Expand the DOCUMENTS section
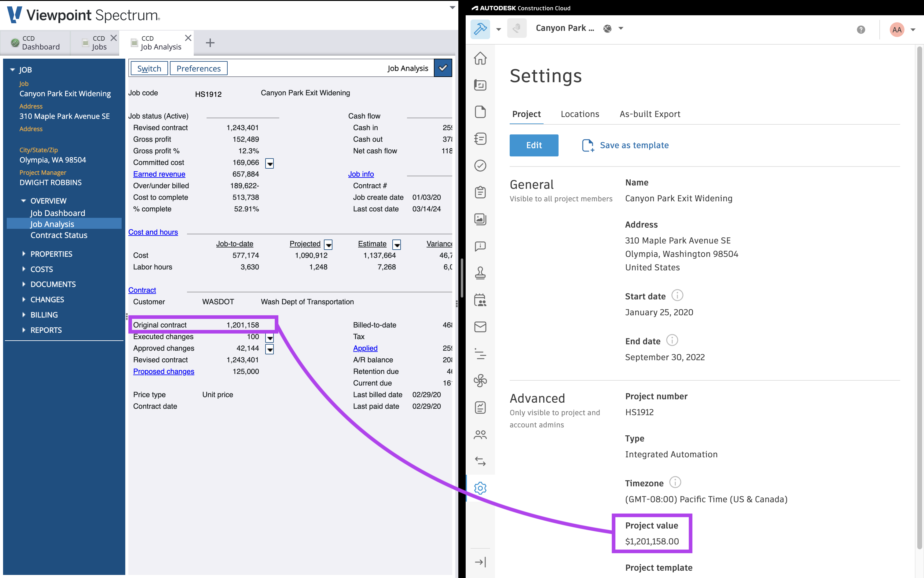The height and width of the screenshot is (578, 924). pyautogui.click(x=23, y=284)
